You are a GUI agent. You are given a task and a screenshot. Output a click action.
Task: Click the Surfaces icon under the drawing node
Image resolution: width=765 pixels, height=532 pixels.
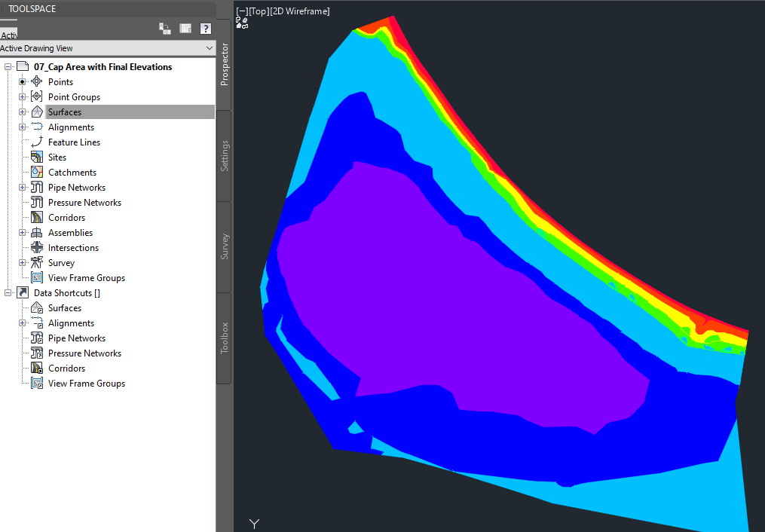pos(37,112)
